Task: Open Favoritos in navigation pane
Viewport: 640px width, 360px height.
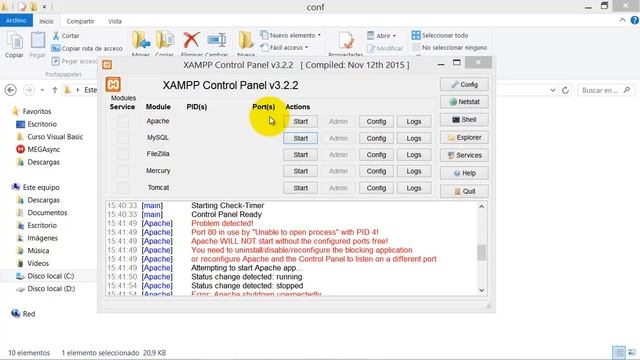Action: coord(32,111)
